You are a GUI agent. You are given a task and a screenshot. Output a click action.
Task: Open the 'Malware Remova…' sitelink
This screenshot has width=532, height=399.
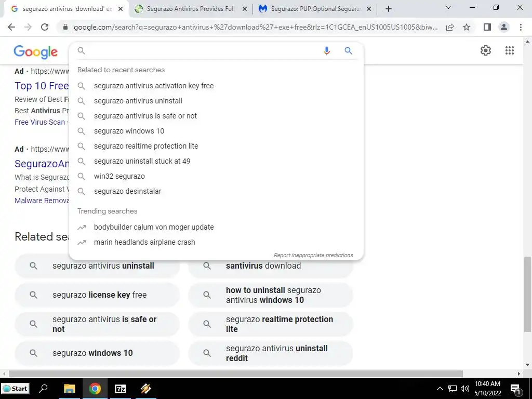click(42, 201)
